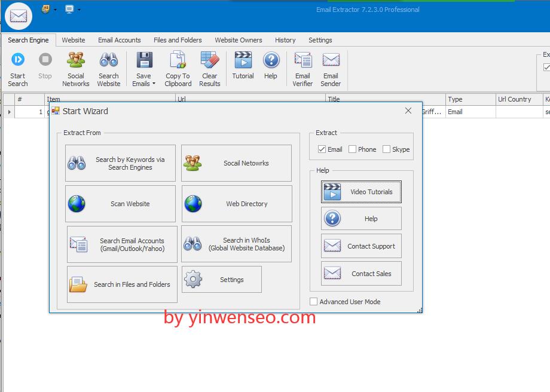Turn on Advanced User Mode
Image resolution: width=550 pixels, height=392 pixels.
tap(313, 302)
